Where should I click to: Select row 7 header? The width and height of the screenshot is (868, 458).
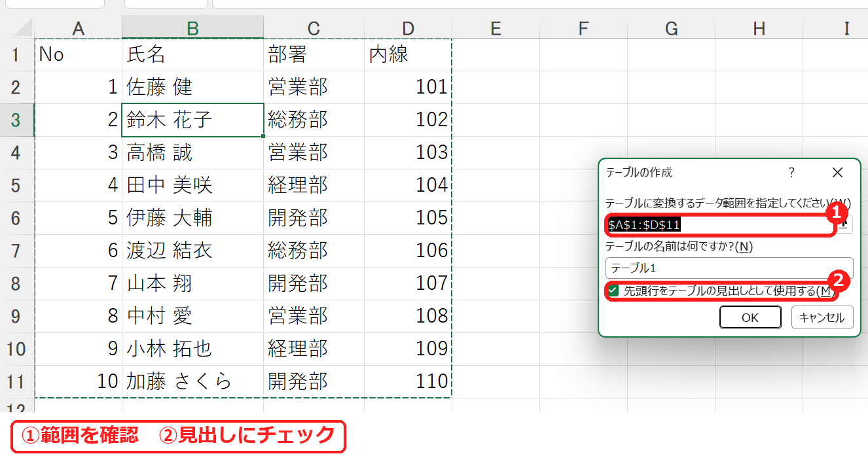[x=17, y=251]
